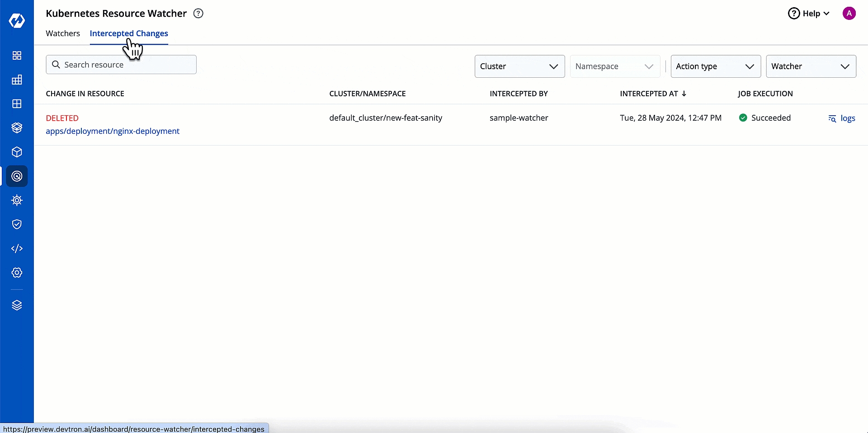Click the help question mark beside page title
Image resolution: width=868 pixels, height=433 pixels.
(198, 14)
